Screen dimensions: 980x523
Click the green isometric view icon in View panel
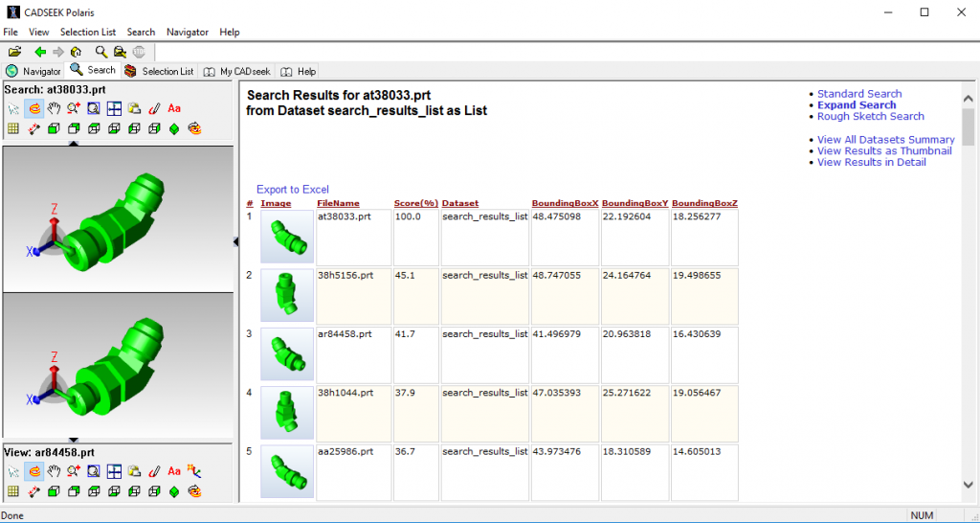(x=174, y=491)
